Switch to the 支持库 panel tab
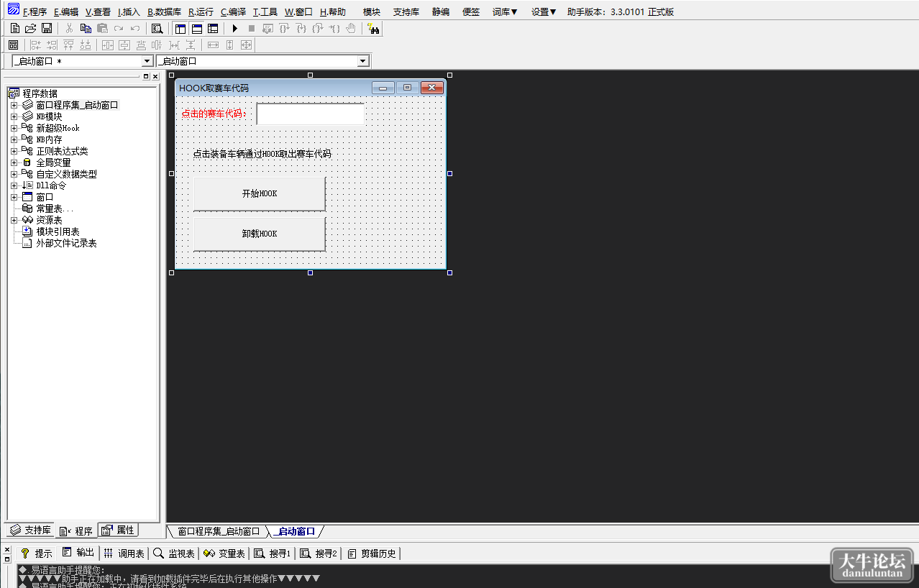Image resolution: width=919 pixels, height=588 pixels. 30,530
